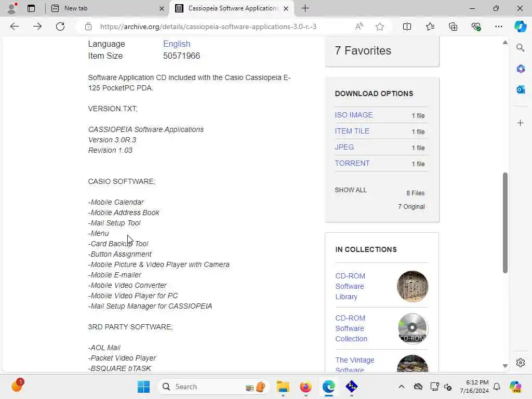Click scrollbar up arrow
This screenshot has height=399, width=532.
(505, 43)
